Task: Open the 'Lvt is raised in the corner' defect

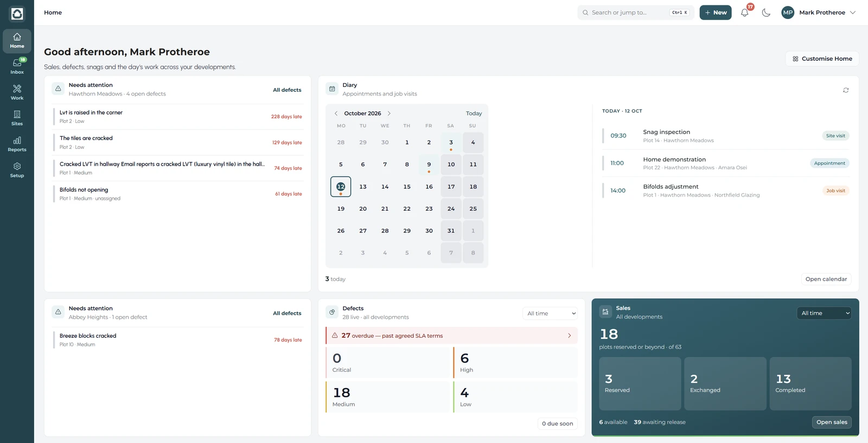Action: 177,117
